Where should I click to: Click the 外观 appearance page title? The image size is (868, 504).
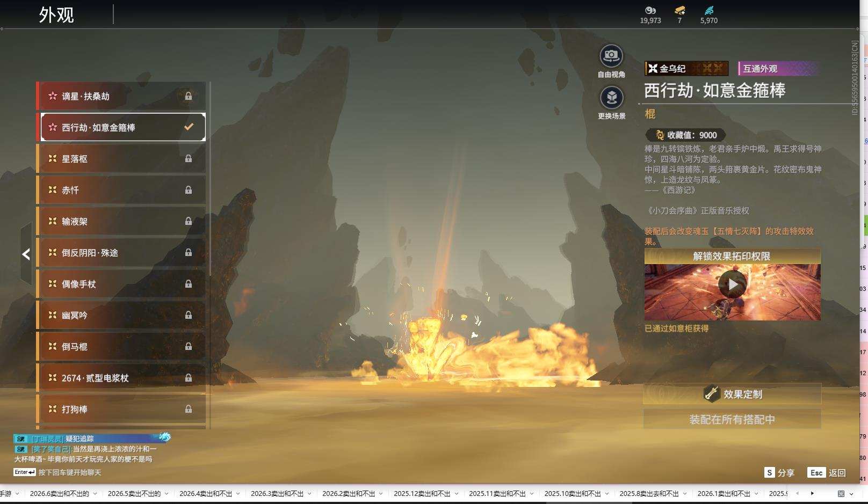coord(56,15)
